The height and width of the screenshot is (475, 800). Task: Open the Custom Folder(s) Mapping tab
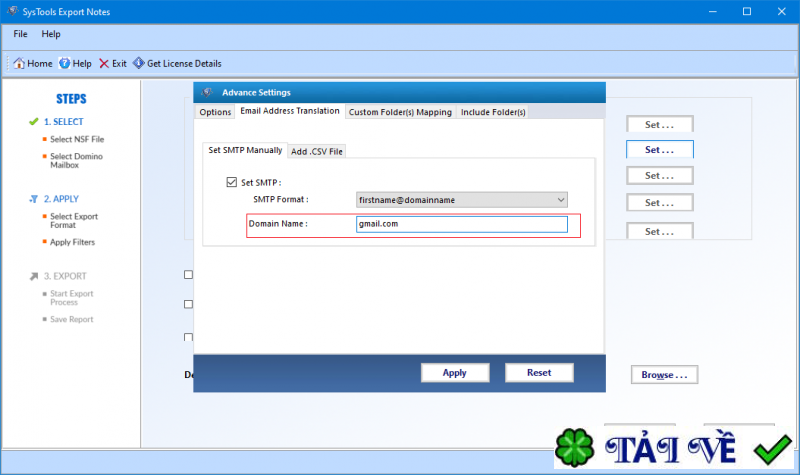coord(400,112)
